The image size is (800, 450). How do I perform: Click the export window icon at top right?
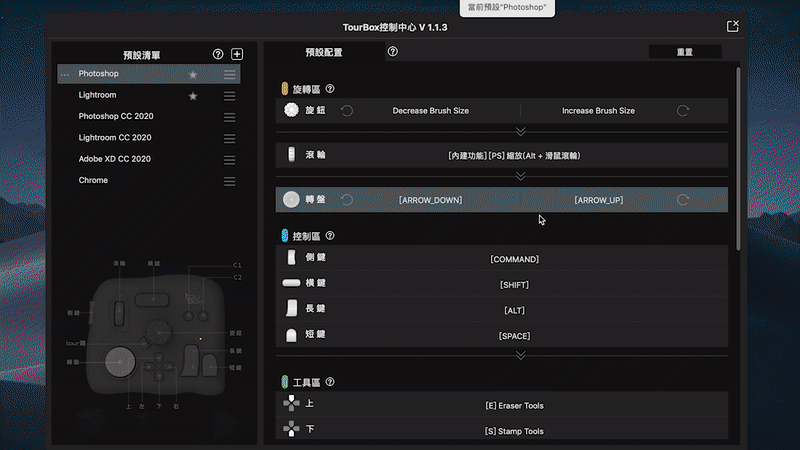coord(733,26)
